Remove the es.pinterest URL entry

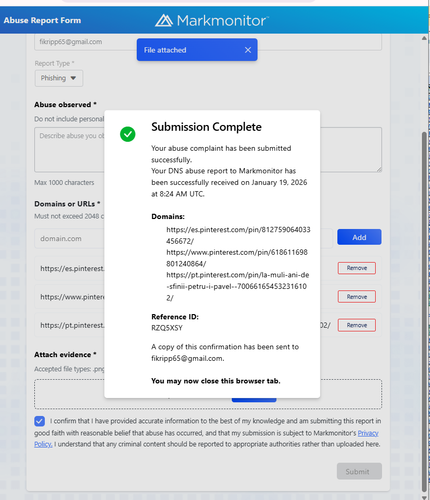(x=357, y=268)
